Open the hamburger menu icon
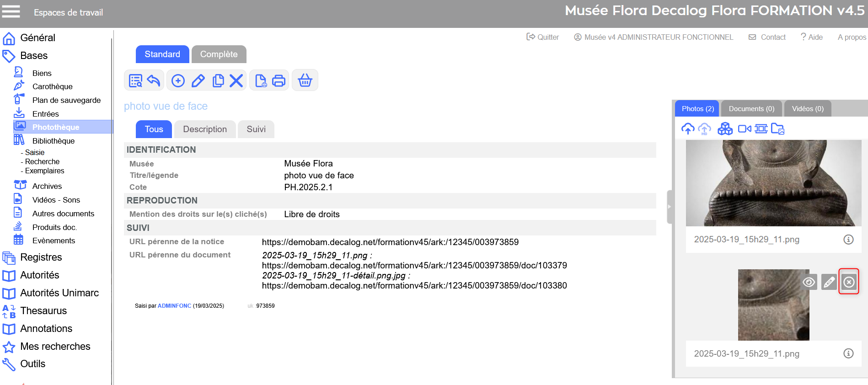This screenshot has height=385, width=868. pos(11,11)
